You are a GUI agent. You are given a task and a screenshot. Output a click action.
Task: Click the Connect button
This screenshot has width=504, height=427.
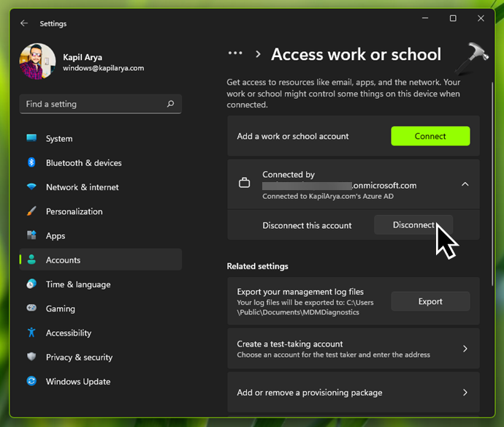pyautogui.click(x=430, y=136)
